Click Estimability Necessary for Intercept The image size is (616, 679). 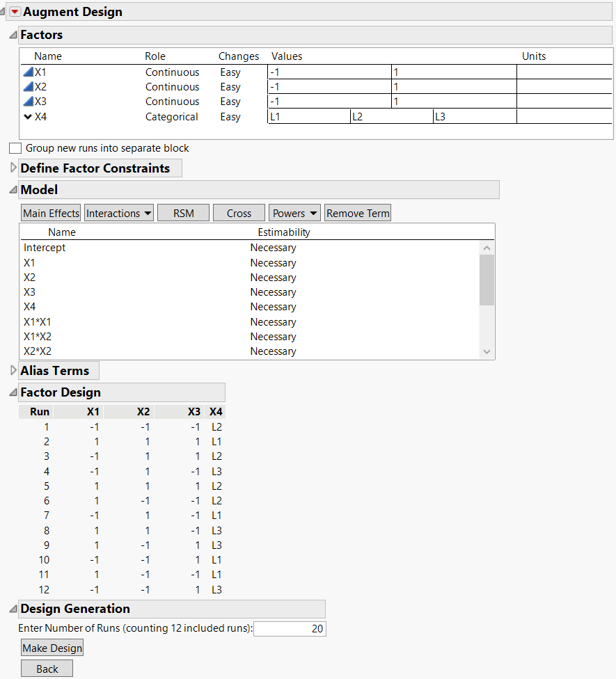[273, 248]
